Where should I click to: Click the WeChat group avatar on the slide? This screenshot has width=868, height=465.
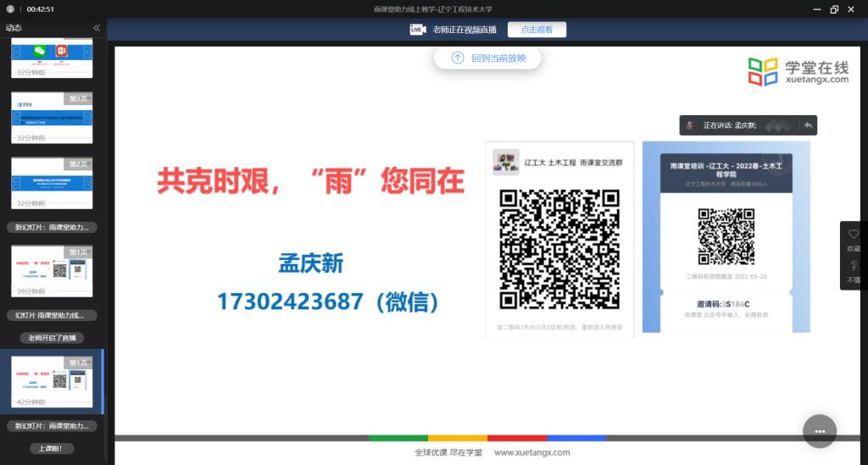click(506, 162)
